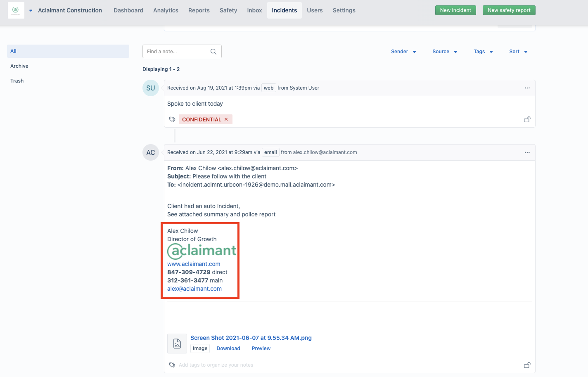Open the www.aclaimant.com link
Image resolution: width=588 pixels, height=377 pixels.
pyautogui.click(x=194, y=264)
